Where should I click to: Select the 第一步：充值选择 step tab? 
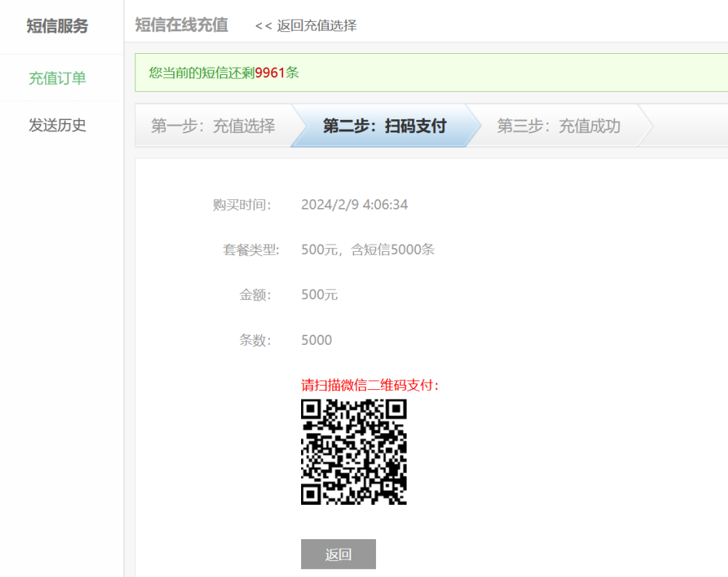click(x=213, y=126)
